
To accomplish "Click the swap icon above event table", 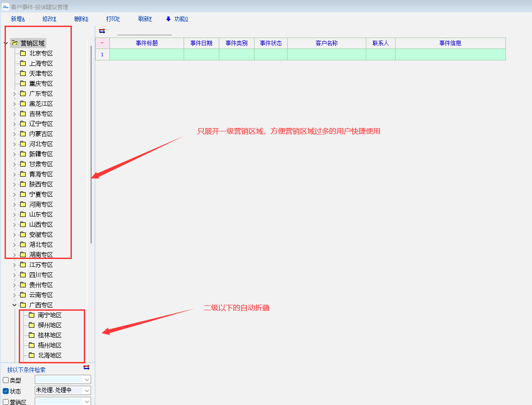I will pyautogui.click(x=102, y=31).
